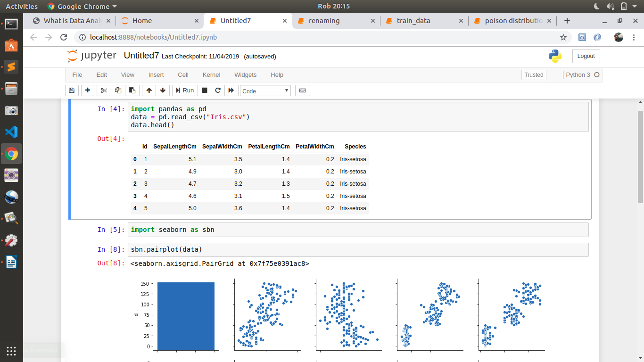Restart the kernel using the circular arrow
Viewport: 644px width, 362px height.
pyautogui.click(x=218, y=90)
